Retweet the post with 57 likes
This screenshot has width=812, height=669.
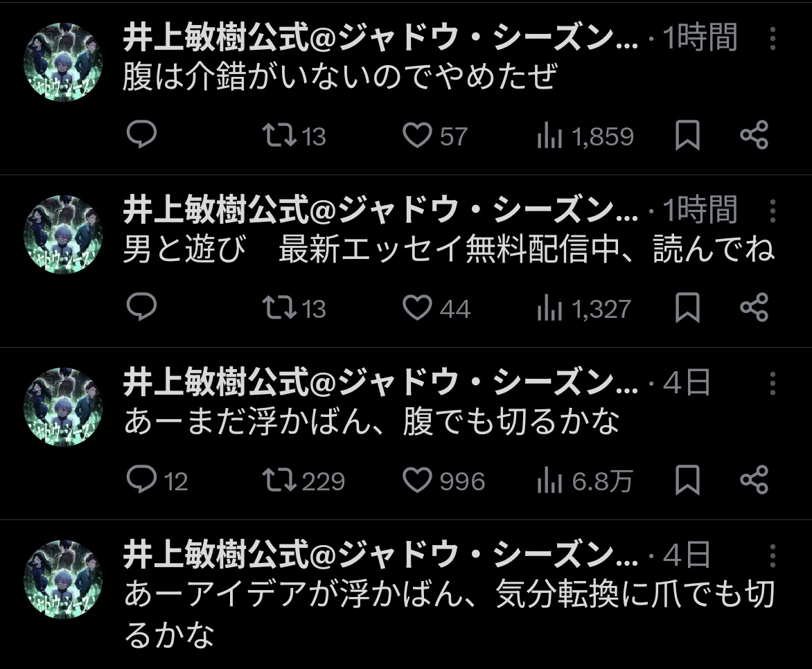[x=279, y=136]
